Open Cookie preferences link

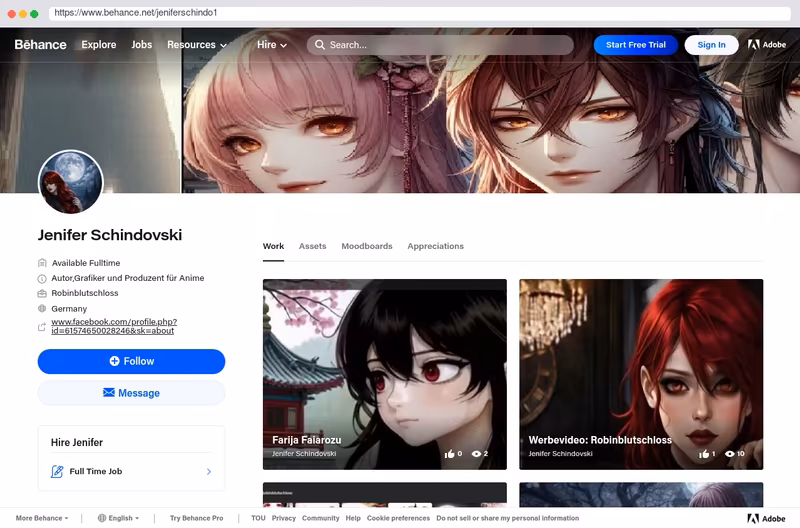click(398, 518)
